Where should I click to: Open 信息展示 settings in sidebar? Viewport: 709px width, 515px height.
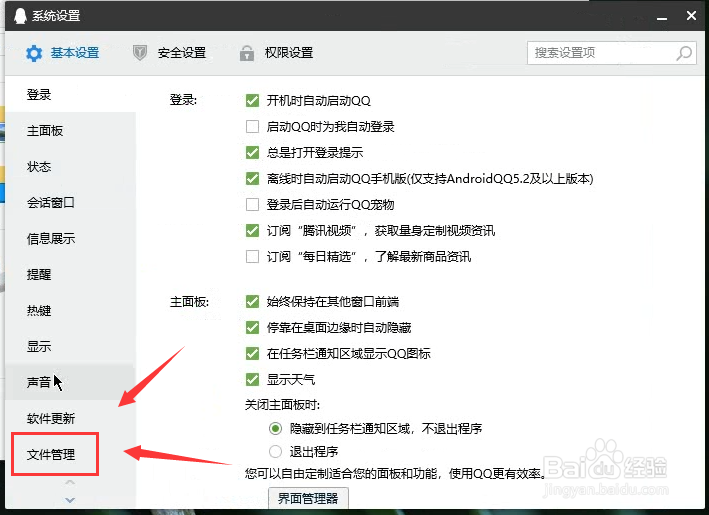coord(71,239)
